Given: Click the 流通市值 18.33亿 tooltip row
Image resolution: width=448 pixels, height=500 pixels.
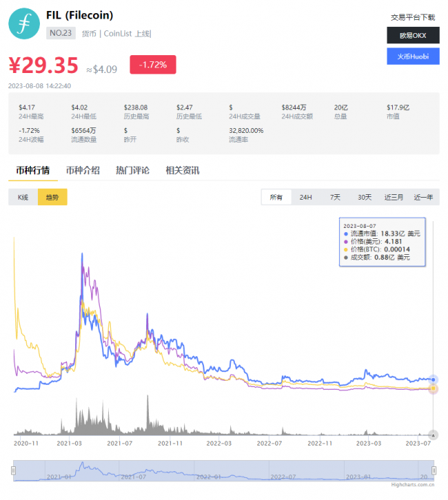Looking at the screenshot, I should click(382, 233).
